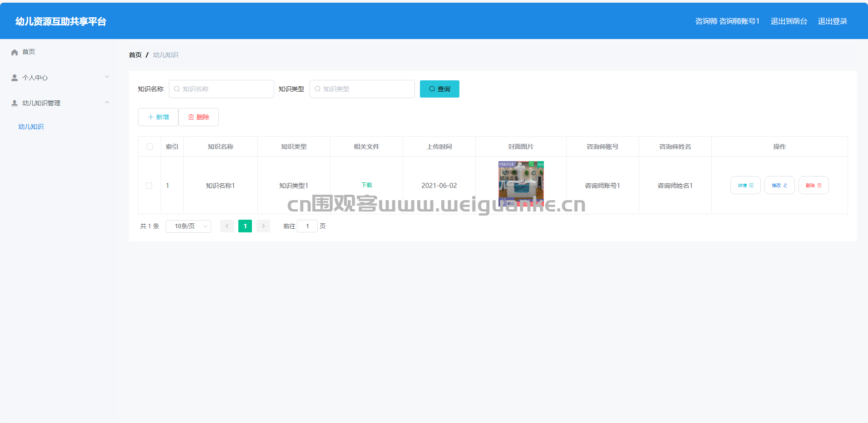
Task: Click the 查询 search button
Action: point(439,89)
